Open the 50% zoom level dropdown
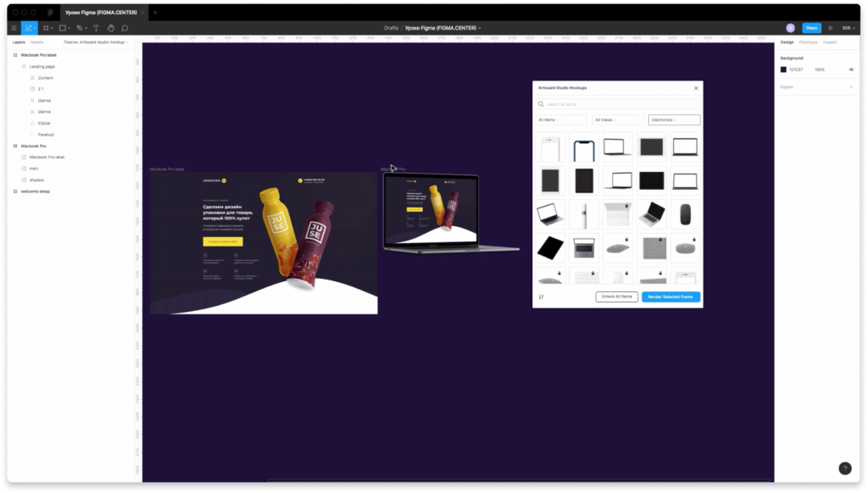 pos(847,28)
